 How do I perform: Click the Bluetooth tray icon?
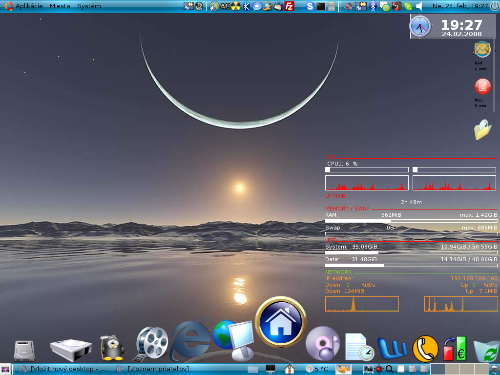coord(373,6)
